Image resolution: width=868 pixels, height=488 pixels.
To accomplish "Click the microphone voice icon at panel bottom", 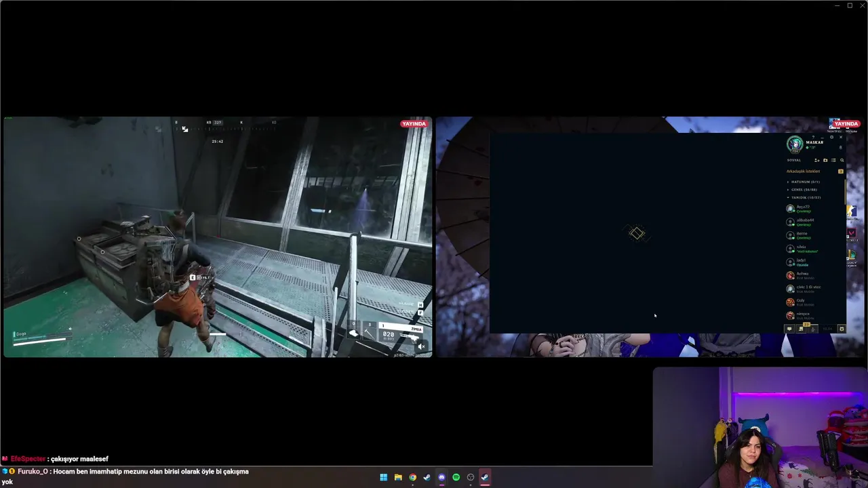I will point(813,329).
